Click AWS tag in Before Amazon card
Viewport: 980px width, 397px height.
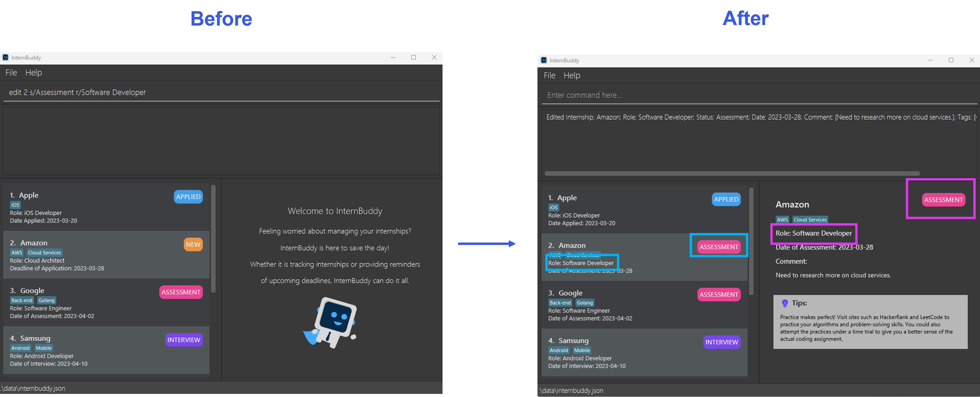click(x=17, y=252)
